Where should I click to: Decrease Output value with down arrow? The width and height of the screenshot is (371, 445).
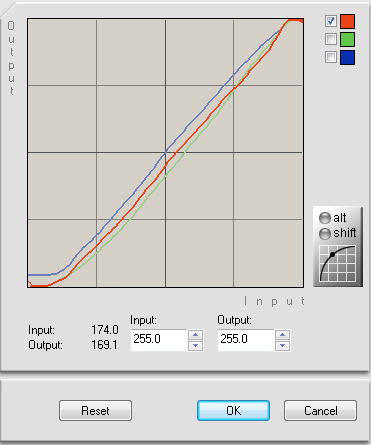pos(282,346)
